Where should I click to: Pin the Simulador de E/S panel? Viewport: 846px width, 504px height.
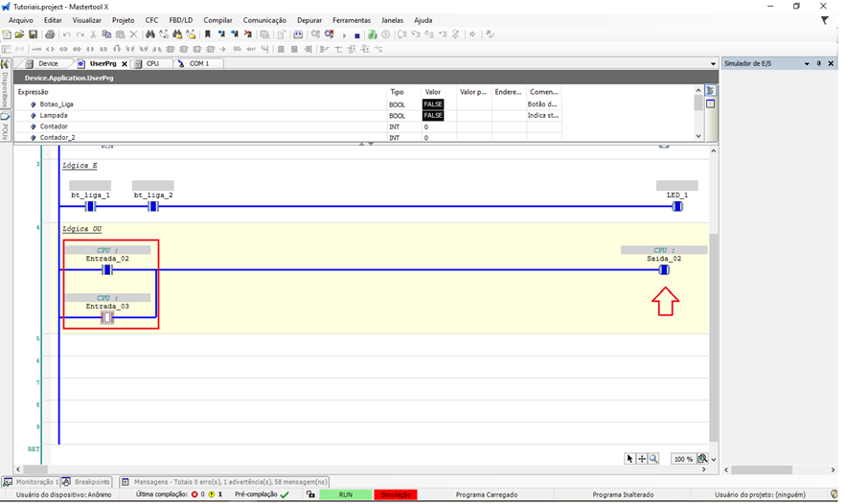click(819, 63)
